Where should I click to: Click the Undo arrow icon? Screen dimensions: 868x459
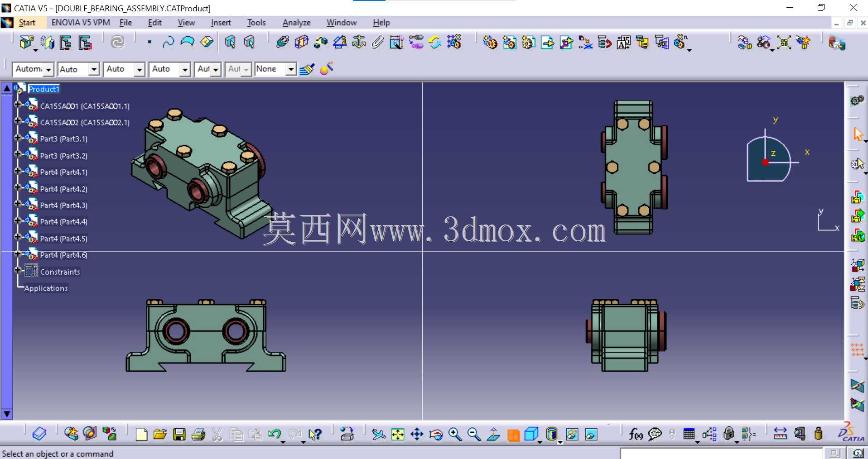(x=275, y=435)
